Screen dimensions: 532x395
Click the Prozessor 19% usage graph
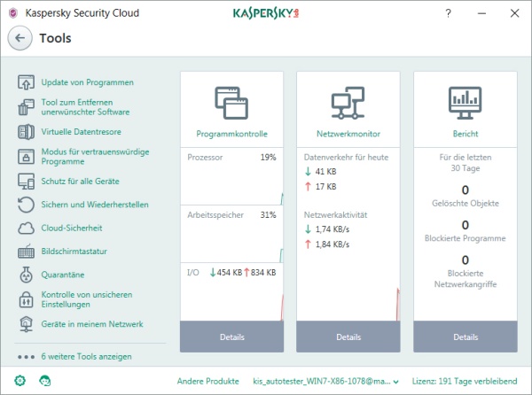tap(231, 176)
